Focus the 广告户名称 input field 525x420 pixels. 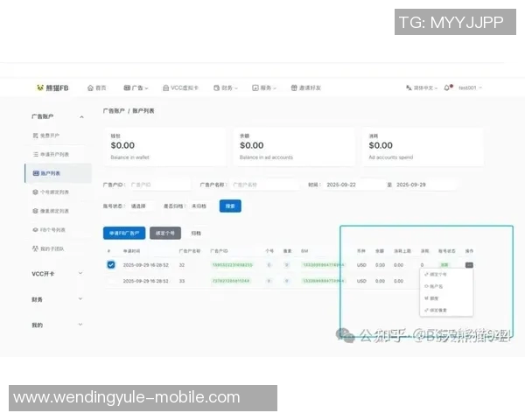264,185
